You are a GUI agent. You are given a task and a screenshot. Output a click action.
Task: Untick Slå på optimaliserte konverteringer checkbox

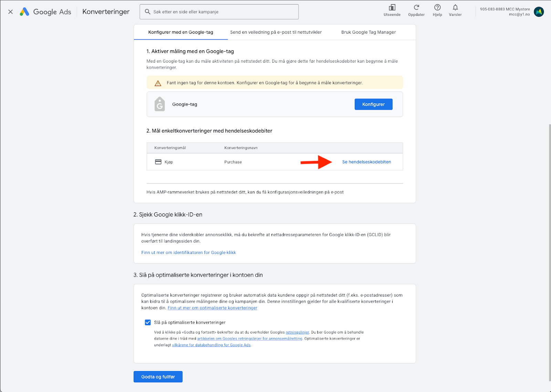tap(148, 322)
